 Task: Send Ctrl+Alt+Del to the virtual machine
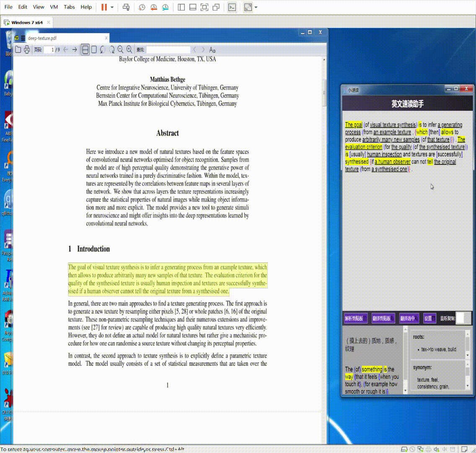click(126, 7)
